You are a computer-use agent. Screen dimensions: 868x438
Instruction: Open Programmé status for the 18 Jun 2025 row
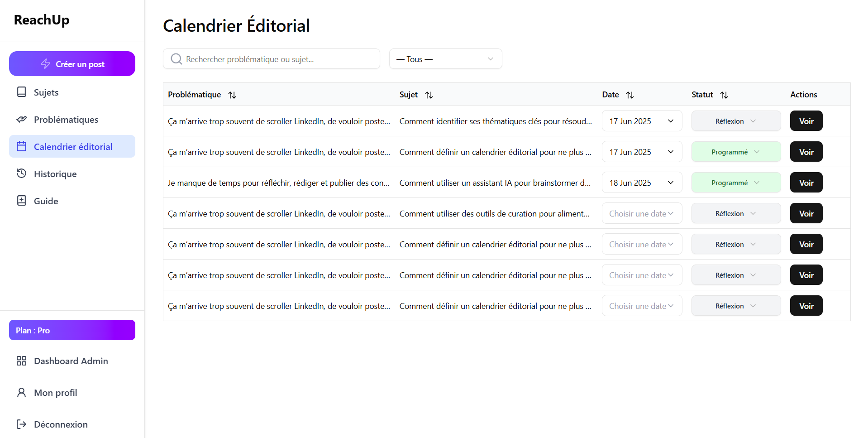pyautogui.click(x=736, y=183)
